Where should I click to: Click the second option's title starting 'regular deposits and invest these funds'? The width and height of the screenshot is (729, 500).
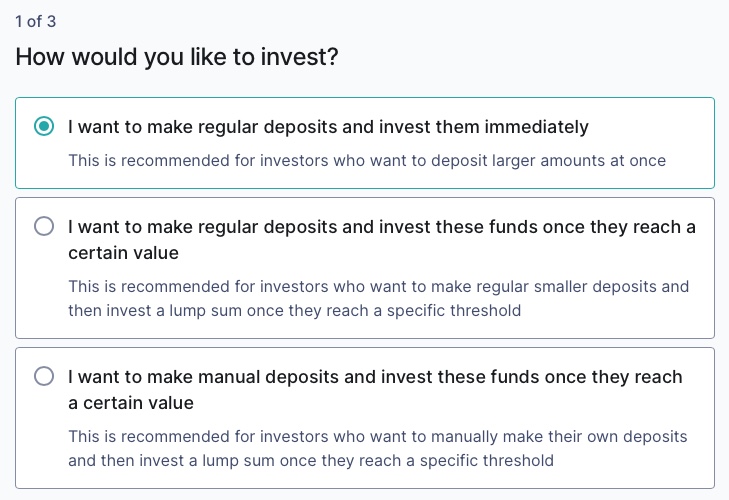point(382,227)
